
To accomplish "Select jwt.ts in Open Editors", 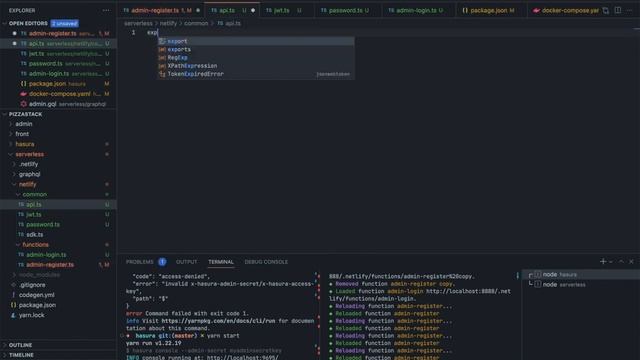I will (x=58, y=53).
